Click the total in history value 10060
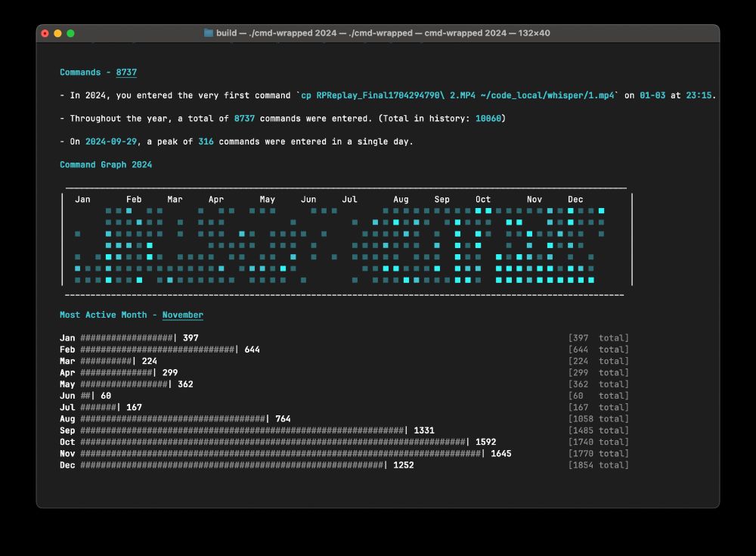The height and width of the screenshot is (556, 756). coord(488,119)
